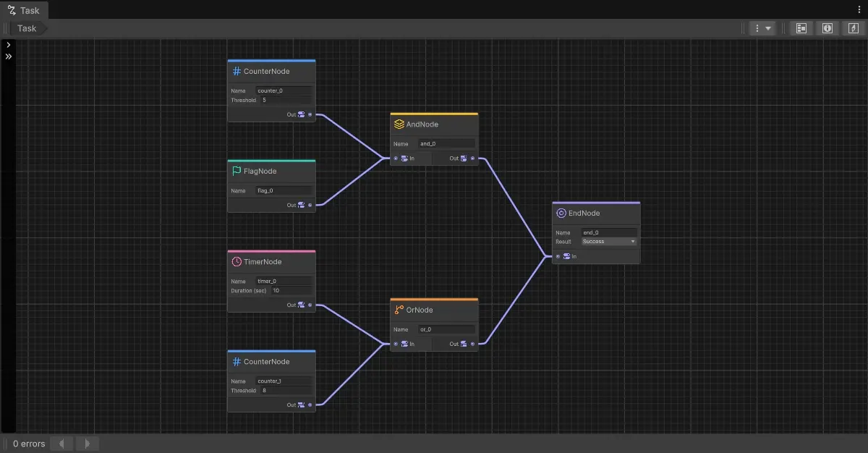Edit Name field containing and_0
Viewport: 868px width, 453px height.
446,143
